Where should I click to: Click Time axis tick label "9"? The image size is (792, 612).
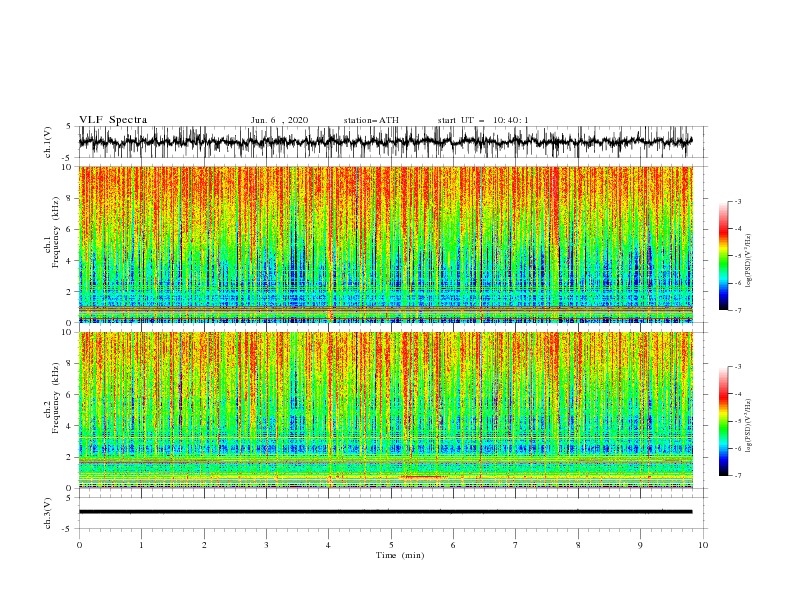pos(640,545)
